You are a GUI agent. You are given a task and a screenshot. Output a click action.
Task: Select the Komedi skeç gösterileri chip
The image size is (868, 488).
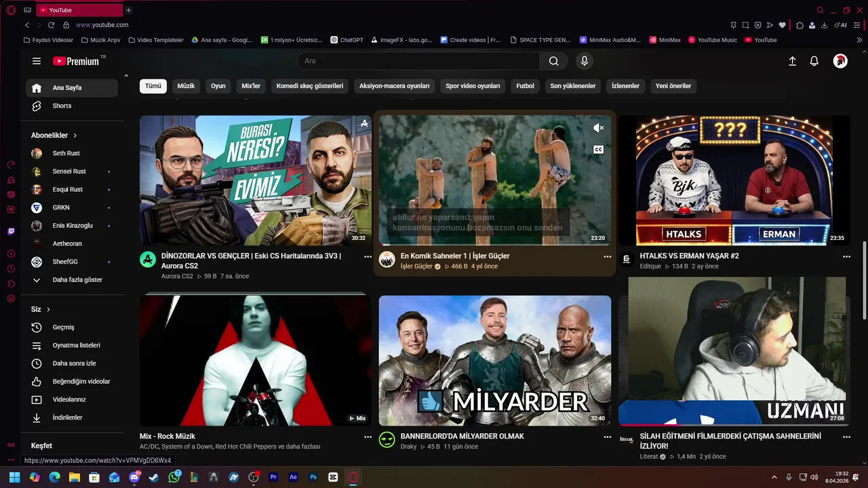310,86
